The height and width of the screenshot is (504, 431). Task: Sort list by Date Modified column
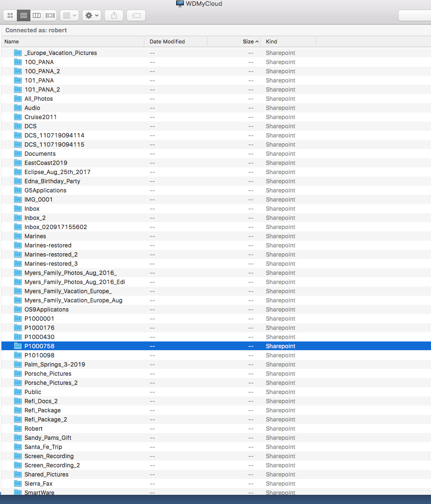pos(176,41)
